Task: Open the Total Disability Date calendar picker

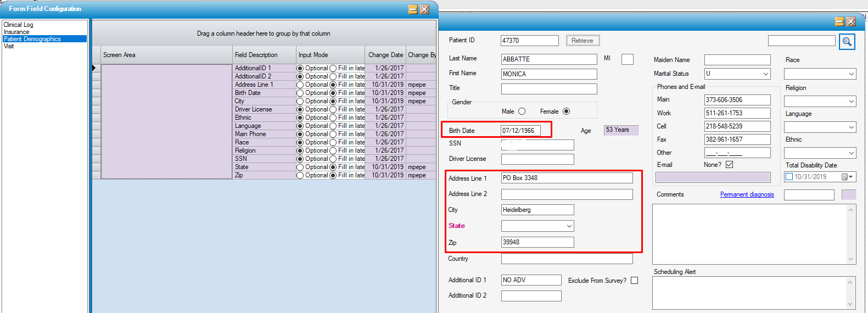Action: pyautogui.click(x=845, y=177)
